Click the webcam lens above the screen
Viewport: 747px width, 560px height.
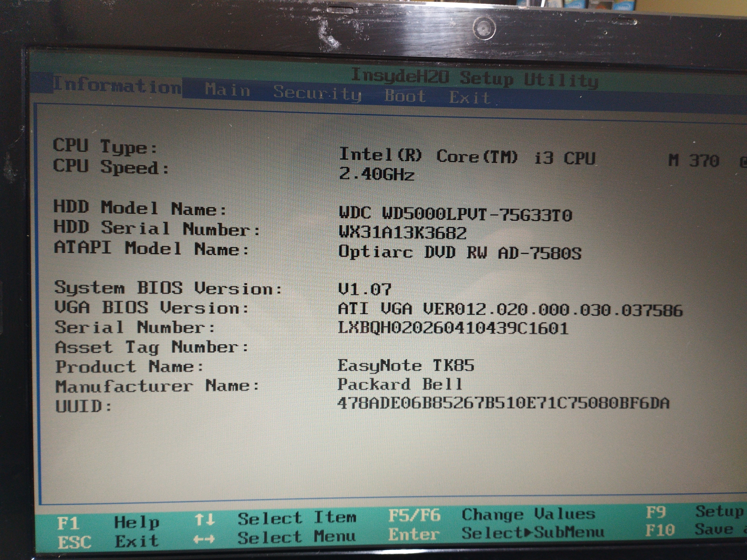[x=484, y=28]
